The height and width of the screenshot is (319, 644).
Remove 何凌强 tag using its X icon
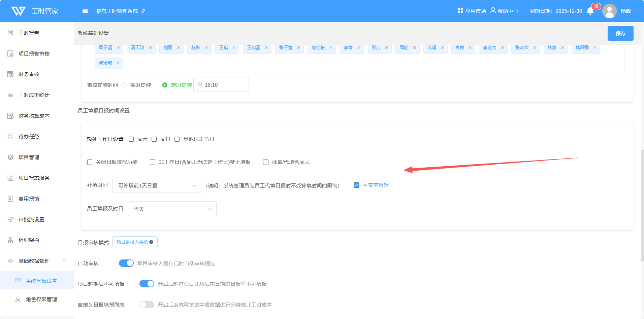[x=118, y=63]
